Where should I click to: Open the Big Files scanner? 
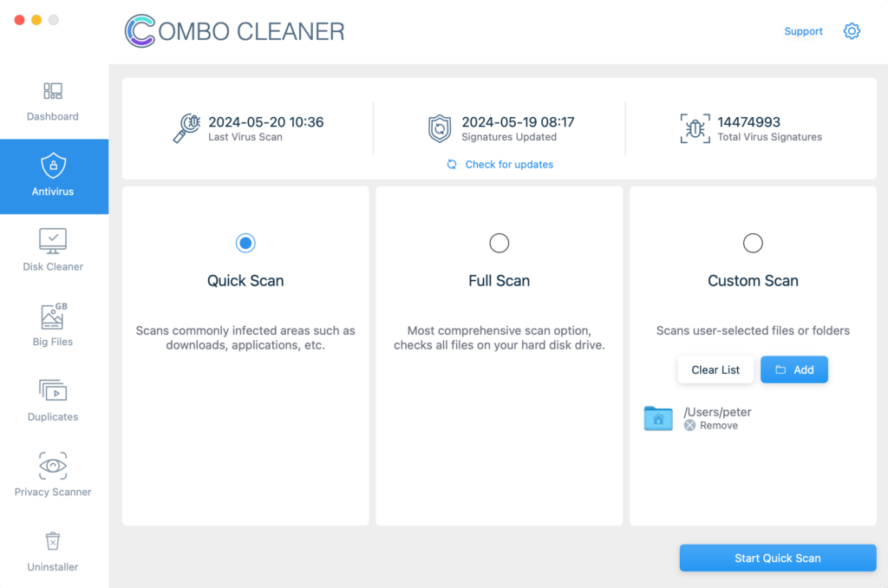click(x=52, y=325)
